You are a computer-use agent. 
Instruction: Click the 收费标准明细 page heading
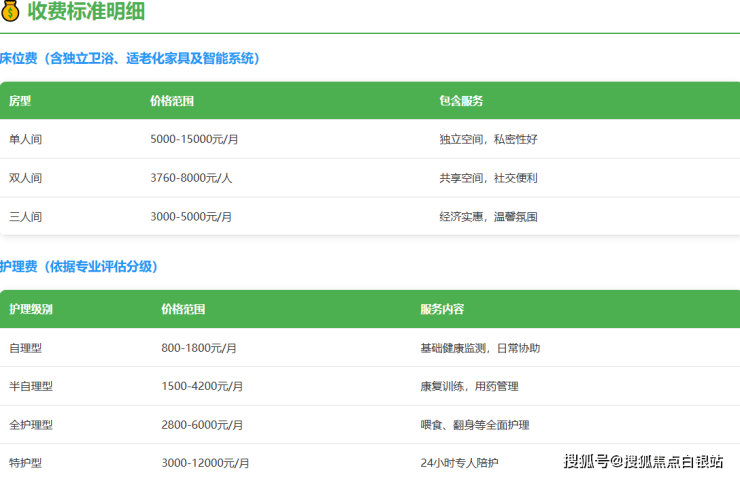(86, 12)
